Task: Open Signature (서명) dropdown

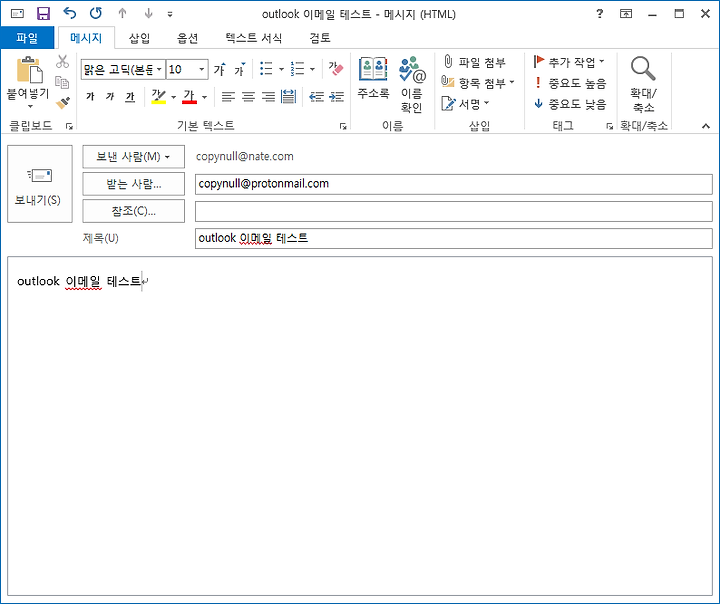Action: tap(466, 104)
